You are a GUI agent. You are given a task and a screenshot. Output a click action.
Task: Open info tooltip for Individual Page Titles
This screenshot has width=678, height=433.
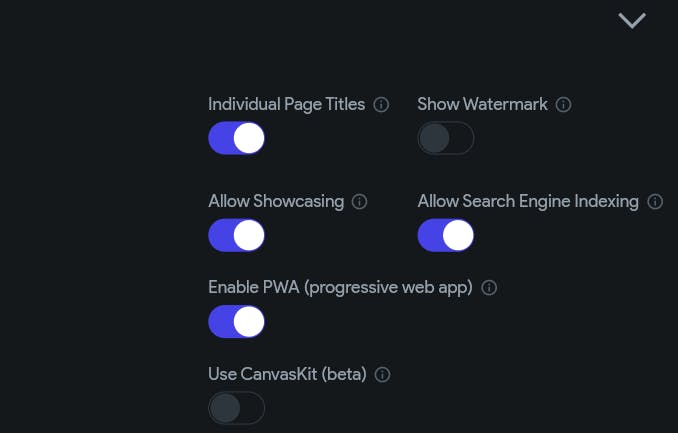point(381,105)
